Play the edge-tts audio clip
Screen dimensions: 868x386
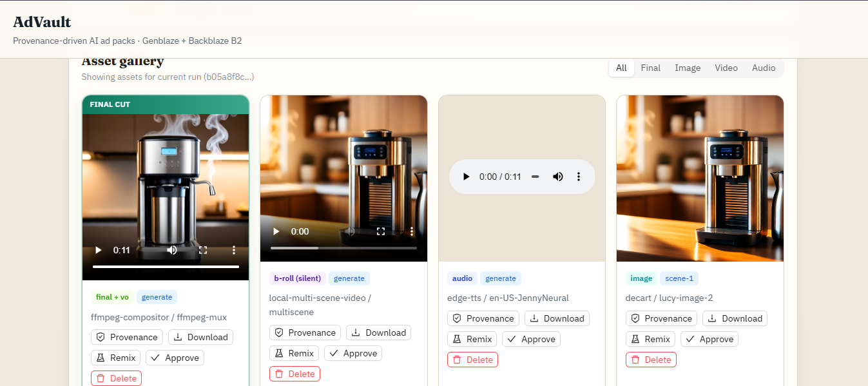(466, 177)
